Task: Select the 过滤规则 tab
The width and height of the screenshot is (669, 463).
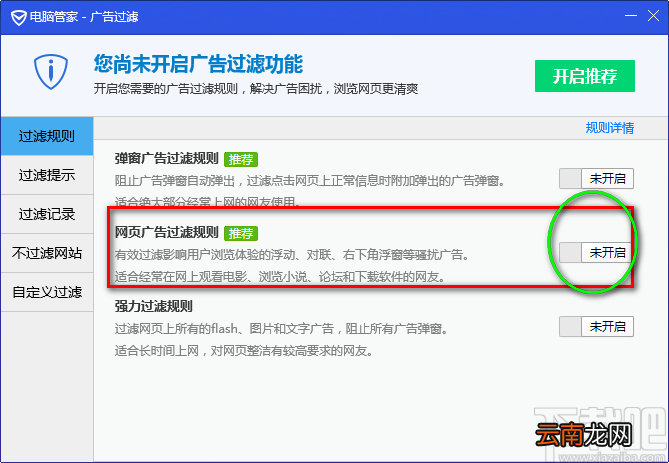Action: click(x=47, y=136)
